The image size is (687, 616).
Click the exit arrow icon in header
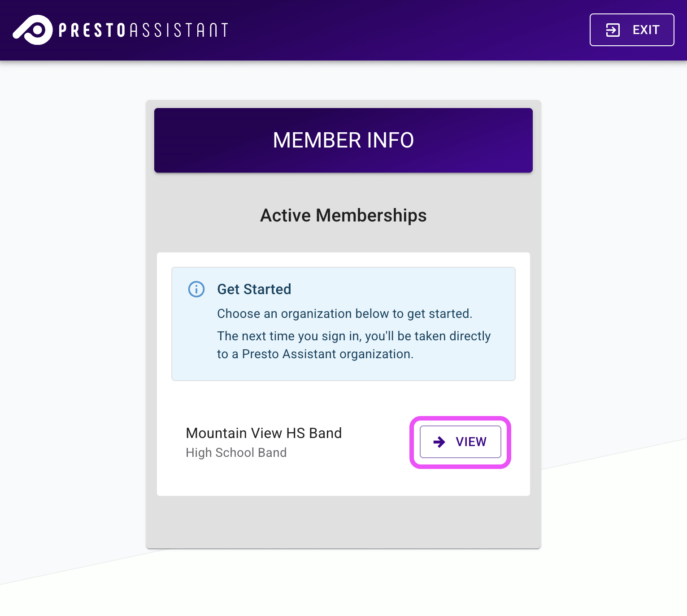tap(613, 30)
